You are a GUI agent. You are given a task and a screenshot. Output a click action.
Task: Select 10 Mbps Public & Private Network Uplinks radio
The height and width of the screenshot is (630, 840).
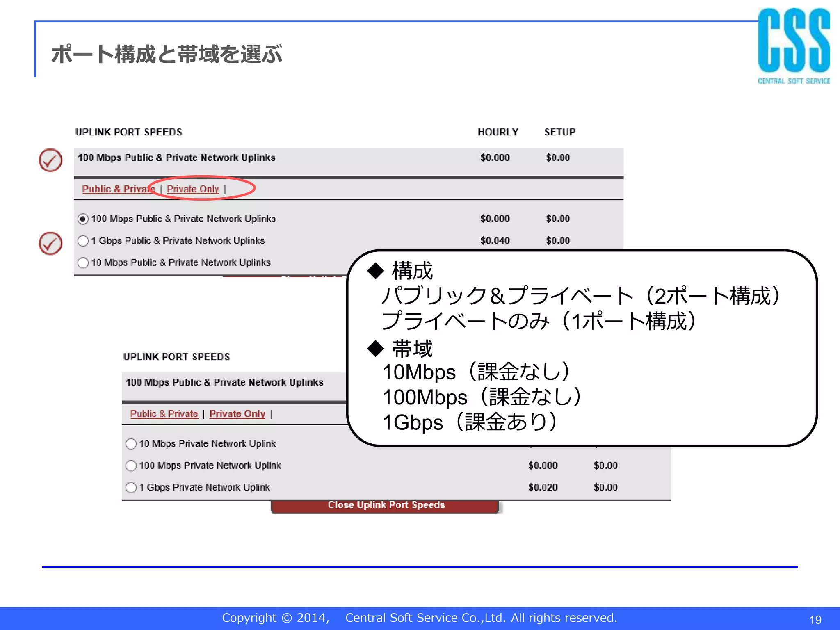pos(83,262)
